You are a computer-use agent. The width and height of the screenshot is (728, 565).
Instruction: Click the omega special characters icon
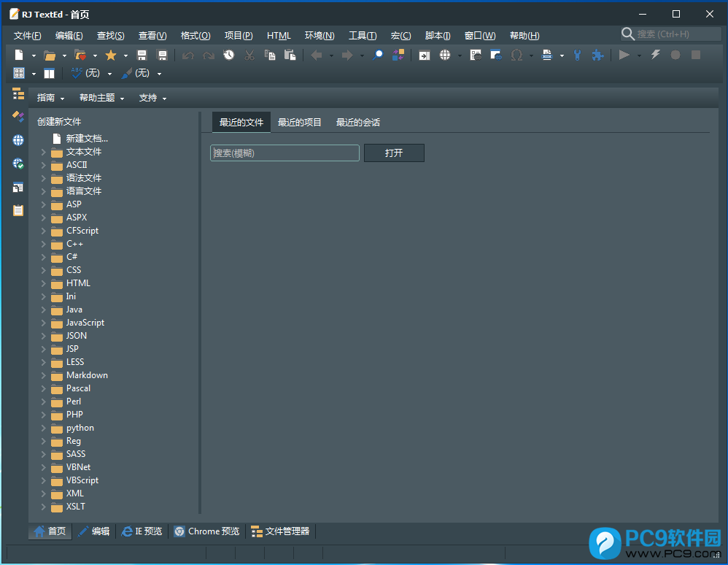[x=516, y=55]
